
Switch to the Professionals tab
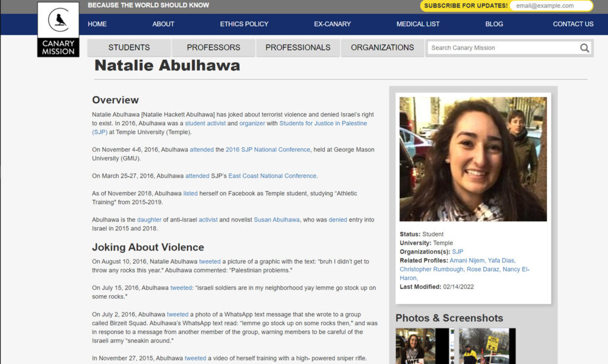pyautogui.click(x=298, y=48)
